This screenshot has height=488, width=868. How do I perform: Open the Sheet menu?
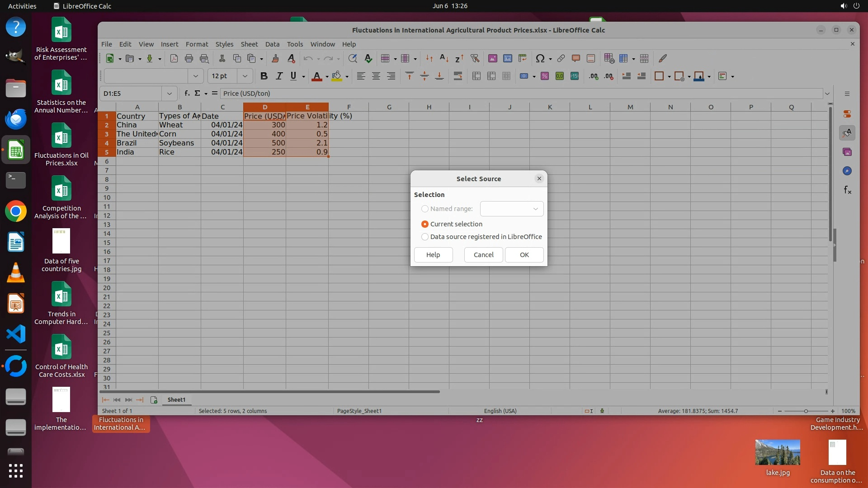click(x=249, y=44)
